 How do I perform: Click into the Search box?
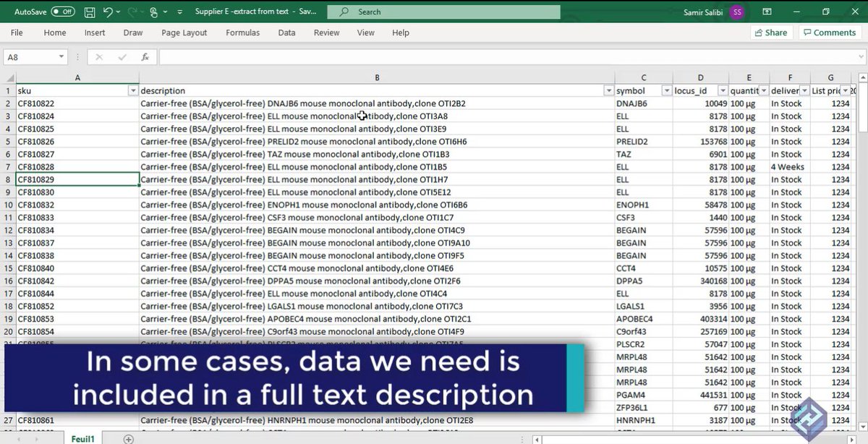pos(443,12)
